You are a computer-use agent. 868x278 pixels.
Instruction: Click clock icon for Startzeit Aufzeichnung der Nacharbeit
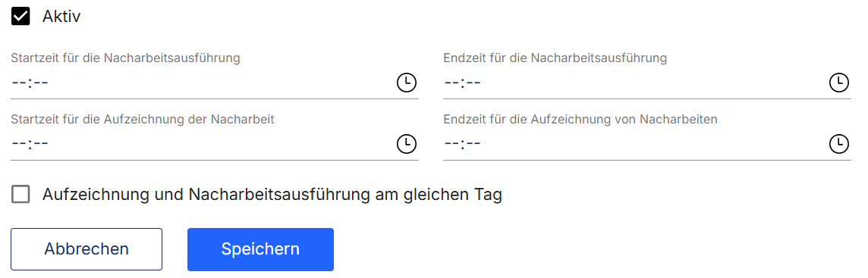tap(407, 144)
